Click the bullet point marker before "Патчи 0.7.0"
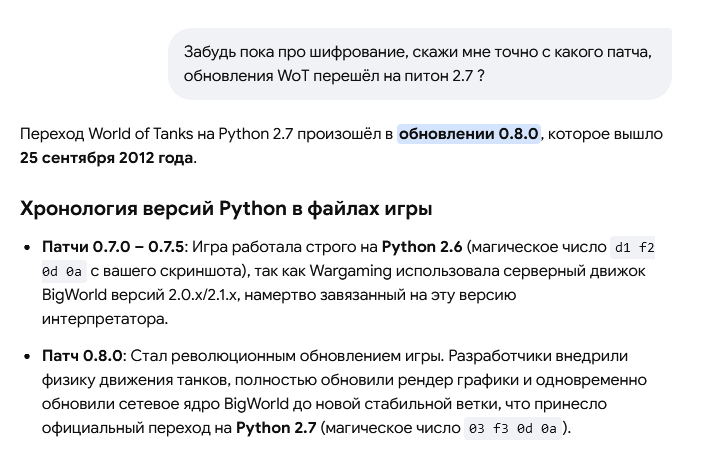Image resolution: width=708 pixels, height=455 pixels. tap(27, 247)
